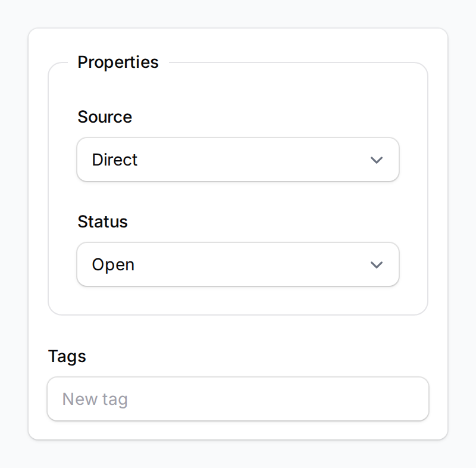Click the 'Properties' section title
This screenshot has width=476, height=468.
point(118,62)
